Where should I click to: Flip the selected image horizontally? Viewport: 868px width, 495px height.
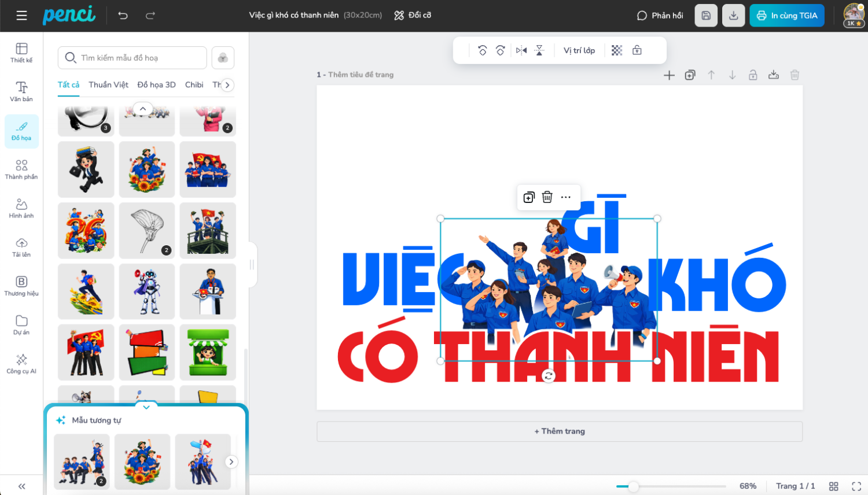pos(521,50)
